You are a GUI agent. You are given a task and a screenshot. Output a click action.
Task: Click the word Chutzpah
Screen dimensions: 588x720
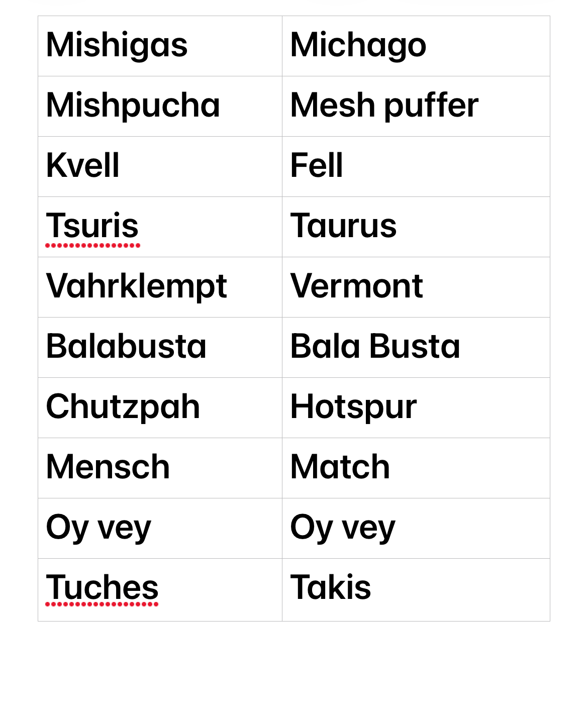pyautogui.click(x=123, y=407)
